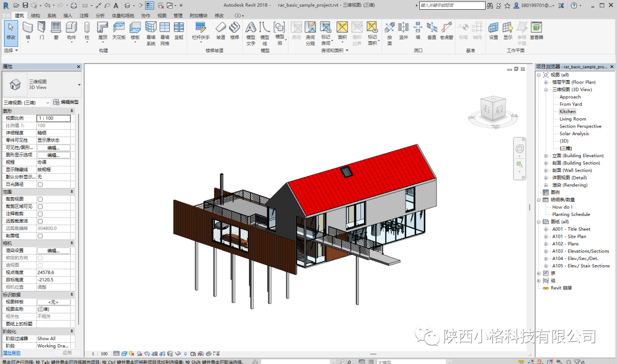Select the 竖井 (Shaft) opening tool
617x364 pixels.
[403, 30]
